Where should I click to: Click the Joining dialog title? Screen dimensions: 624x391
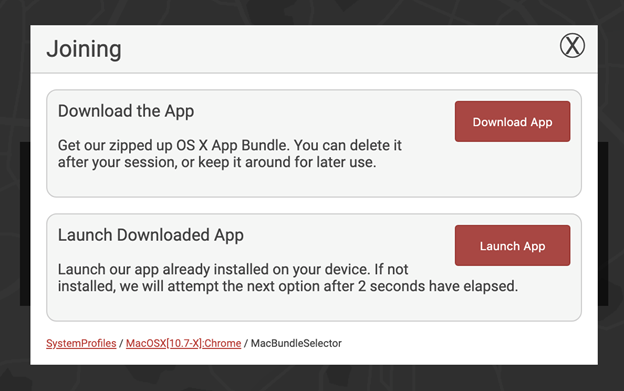coord(84,49)
